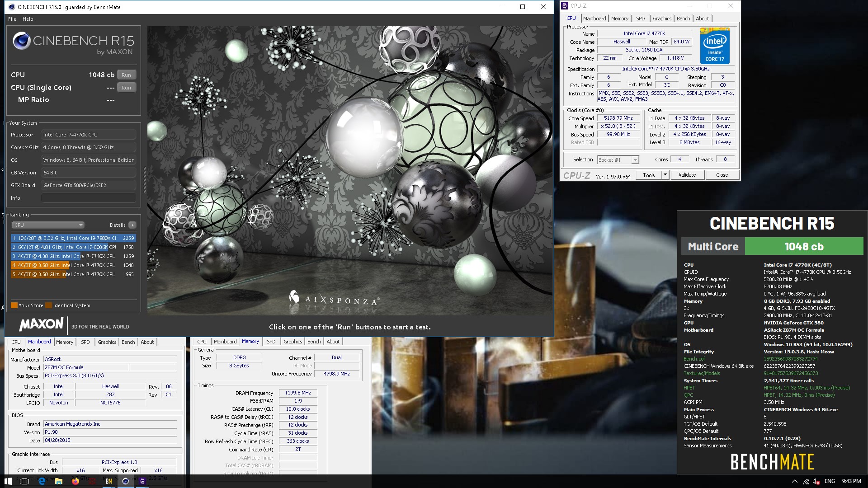Viewport: 868px width, 488px height.
Task: Switch to Bench tab in top CPU-Z
Action: pos(683,19)
